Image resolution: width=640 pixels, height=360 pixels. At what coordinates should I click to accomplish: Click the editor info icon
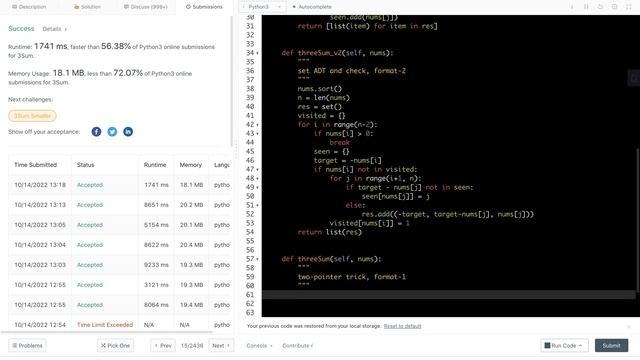point(572,7)
